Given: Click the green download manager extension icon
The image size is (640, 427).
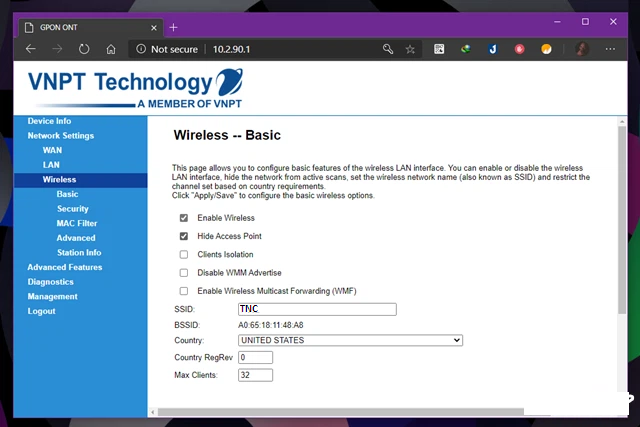Looking at the screenshot, I should click(x=466, y=49).
